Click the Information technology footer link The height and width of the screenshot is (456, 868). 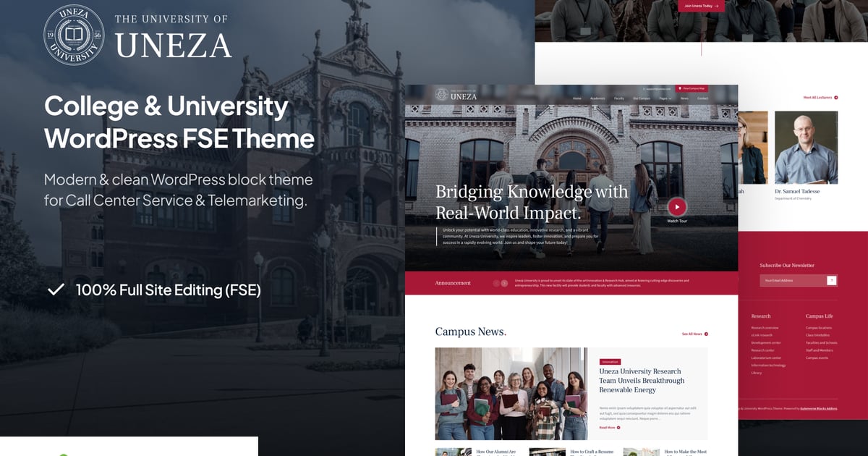[768, 365]
